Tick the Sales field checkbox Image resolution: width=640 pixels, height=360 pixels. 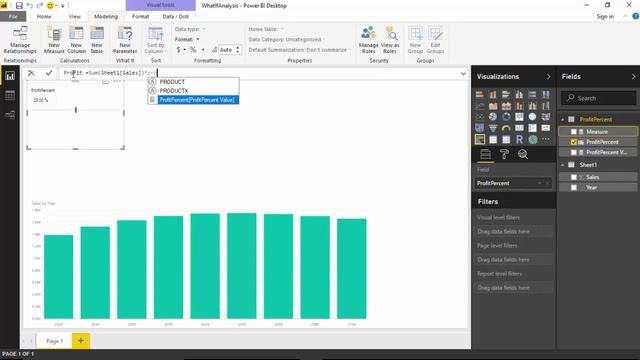click(573, 177)
